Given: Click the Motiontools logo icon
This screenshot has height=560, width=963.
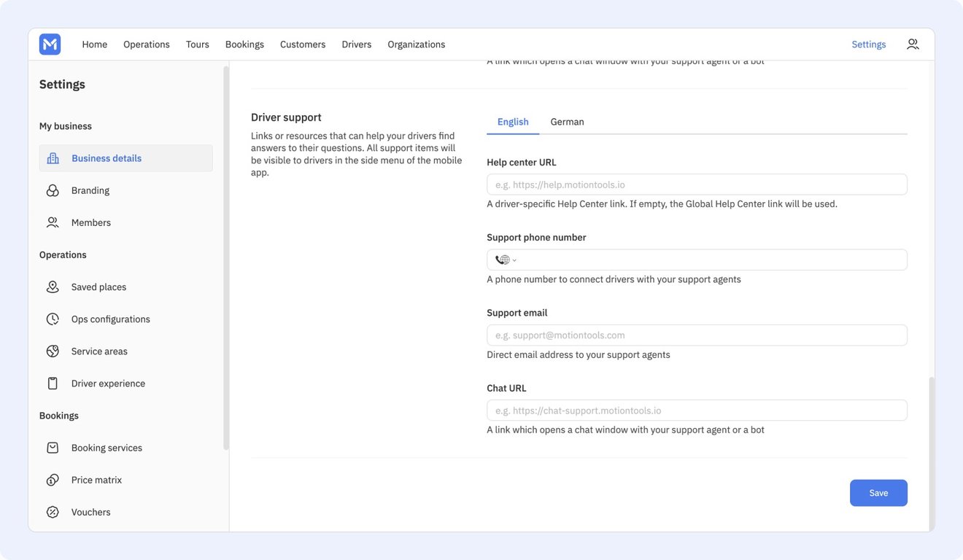Looking at the screenshot, I should tap(50, 44).
